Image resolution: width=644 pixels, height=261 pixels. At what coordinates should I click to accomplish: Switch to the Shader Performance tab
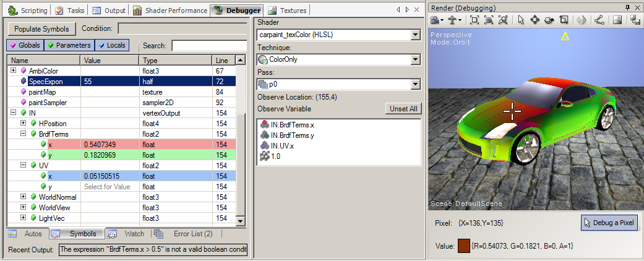[x=170, y=11]
